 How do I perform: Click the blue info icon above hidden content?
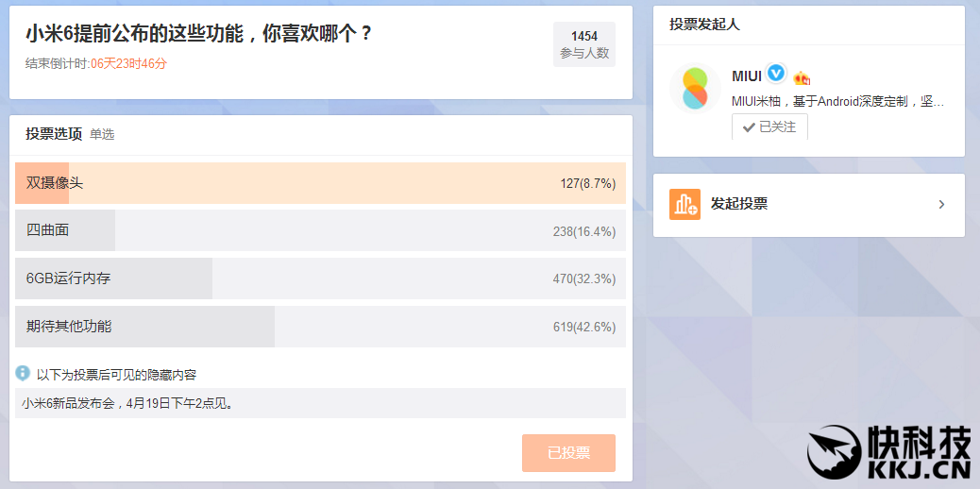pos(23,373)
